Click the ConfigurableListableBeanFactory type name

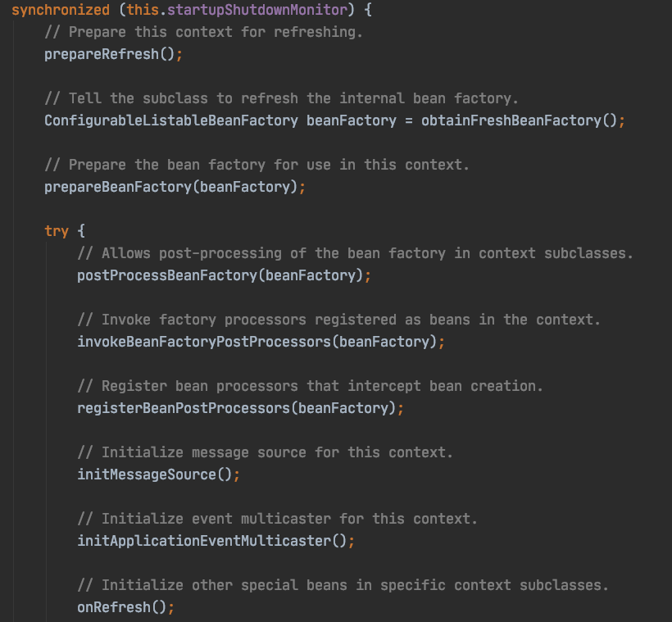(x=170, y=120)
